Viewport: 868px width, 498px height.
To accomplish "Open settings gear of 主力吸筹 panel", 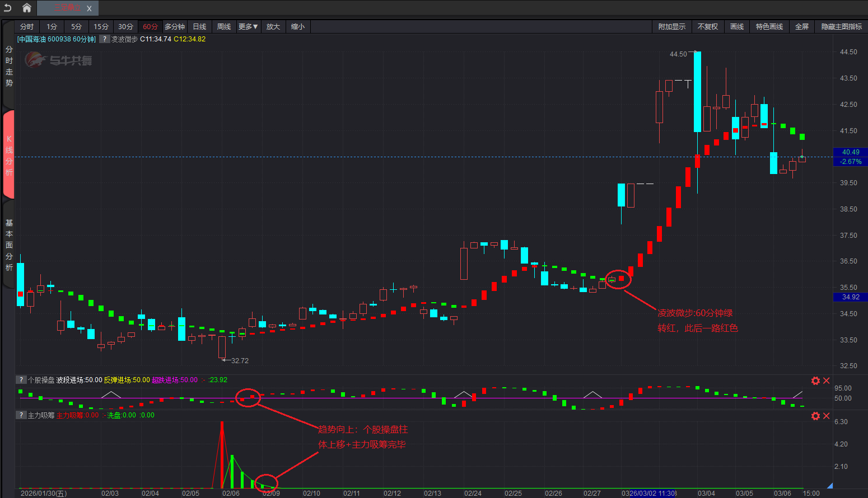I will [815, 416].
